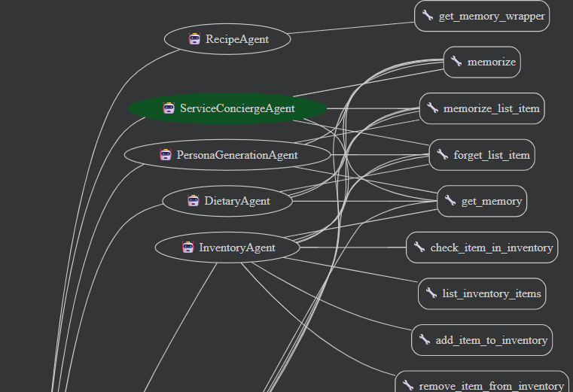Click the wrench icon beside forget_list_item
This screenshot has width=573, height=392.
[442, 154]
